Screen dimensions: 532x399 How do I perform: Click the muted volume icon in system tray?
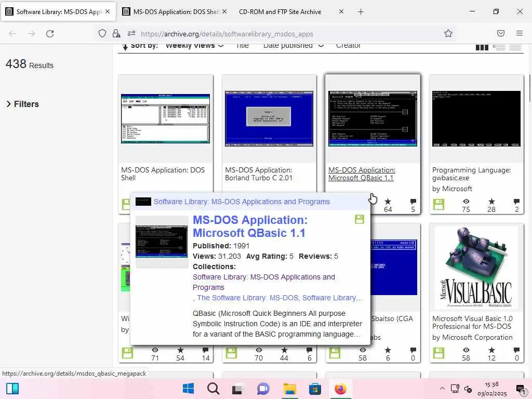pos(469,389)
